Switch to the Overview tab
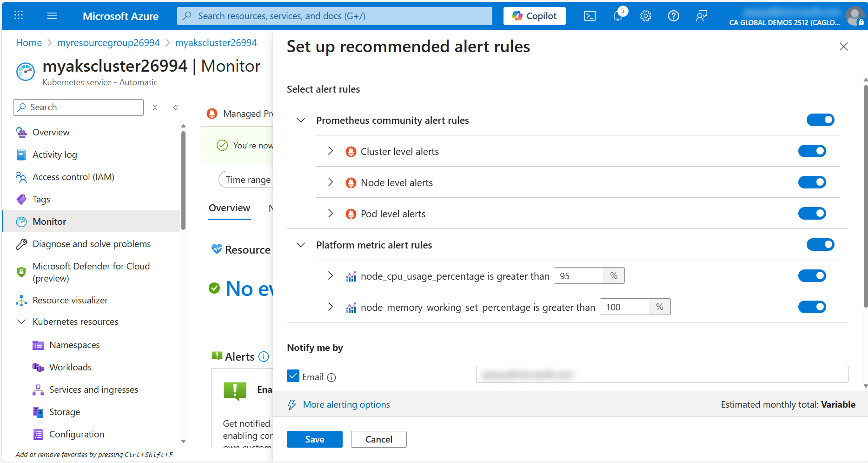 (229, 208)
